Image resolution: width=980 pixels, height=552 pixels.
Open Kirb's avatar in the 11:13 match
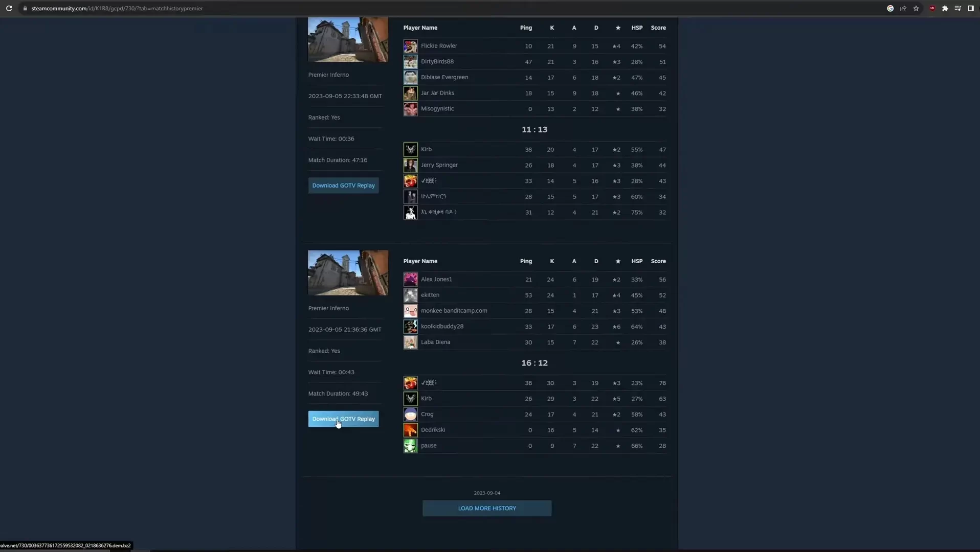(410, 149)
